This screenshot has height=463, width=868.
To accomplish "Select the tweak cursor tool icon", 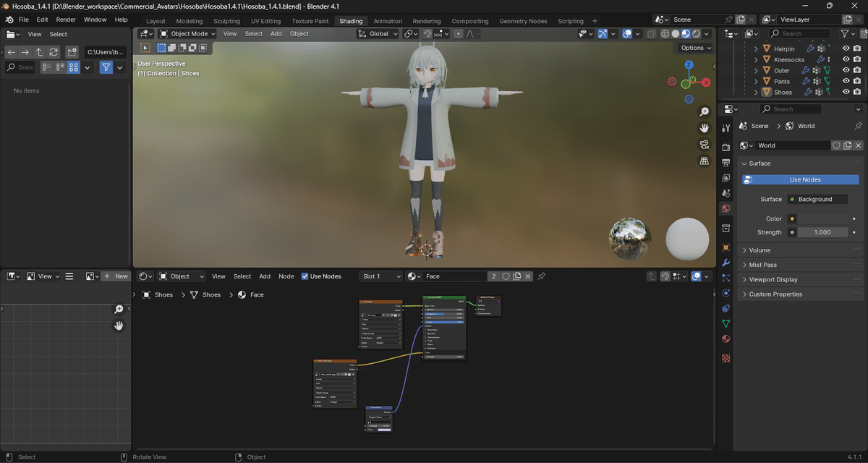I will point(145,48).
